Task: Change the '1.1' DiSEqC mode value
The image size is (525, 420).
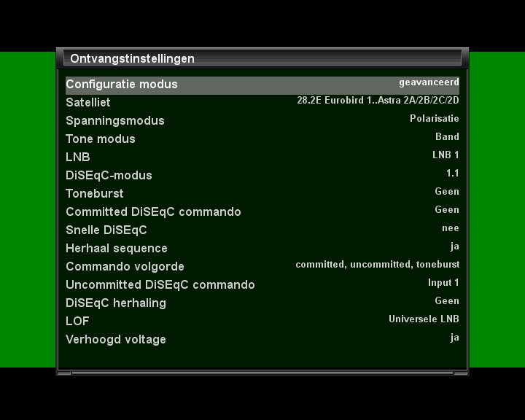Action: point(452,173)
